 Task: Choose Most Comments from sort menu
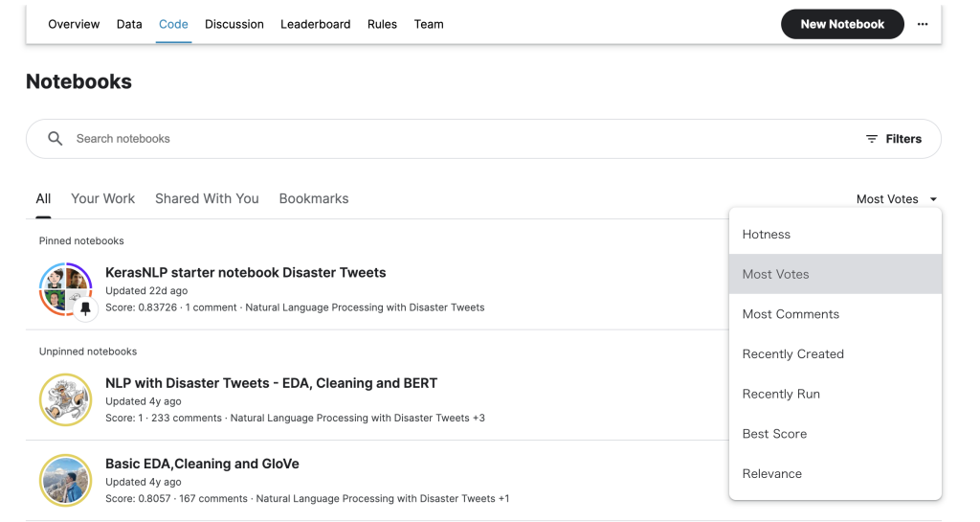pos(791,314)
